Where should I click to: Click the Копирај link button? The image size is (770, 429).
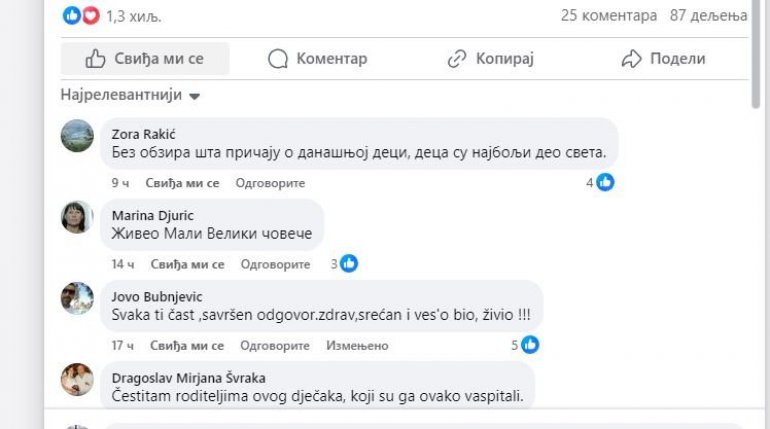[x=491, y=59]
